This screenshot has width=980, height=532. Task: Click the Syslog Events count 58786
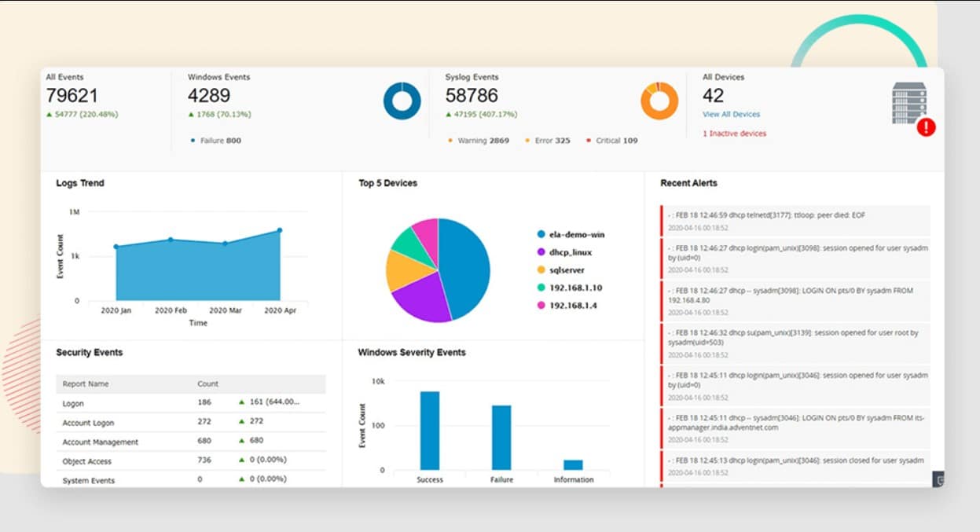(x=472, y=96)
